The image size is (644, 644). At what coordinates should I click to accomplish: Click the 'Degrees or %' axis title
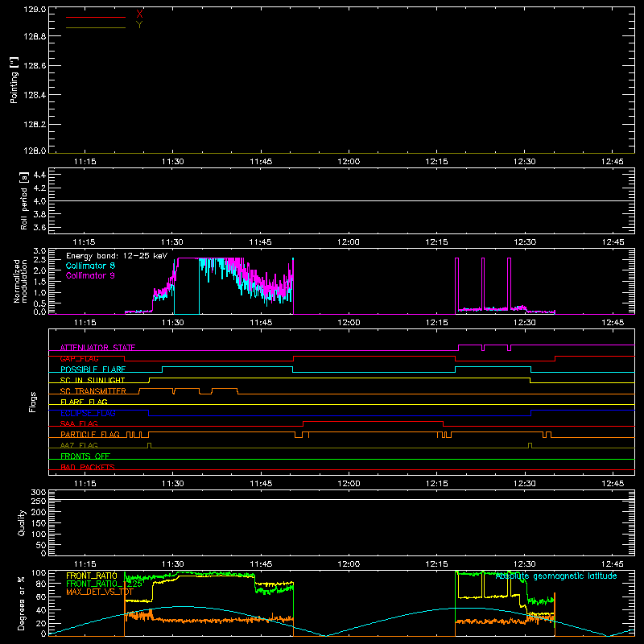tap(22, 603)
